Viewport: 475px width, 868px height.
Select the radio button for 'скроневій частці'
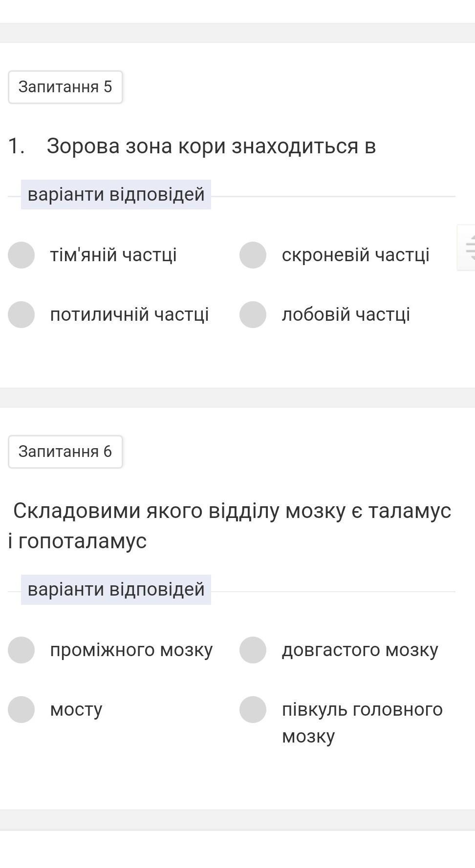coord(253,255)
